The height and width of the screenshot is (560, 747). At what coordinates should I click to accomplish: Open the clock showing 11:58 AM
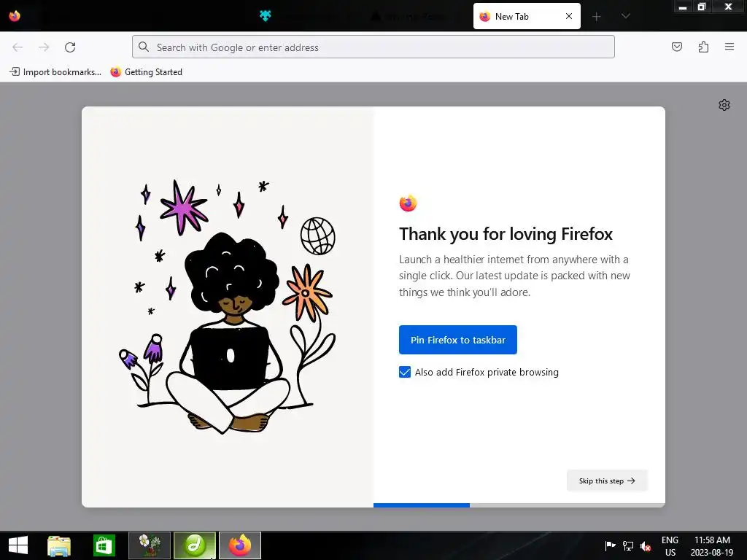click(x=712, y=545)
